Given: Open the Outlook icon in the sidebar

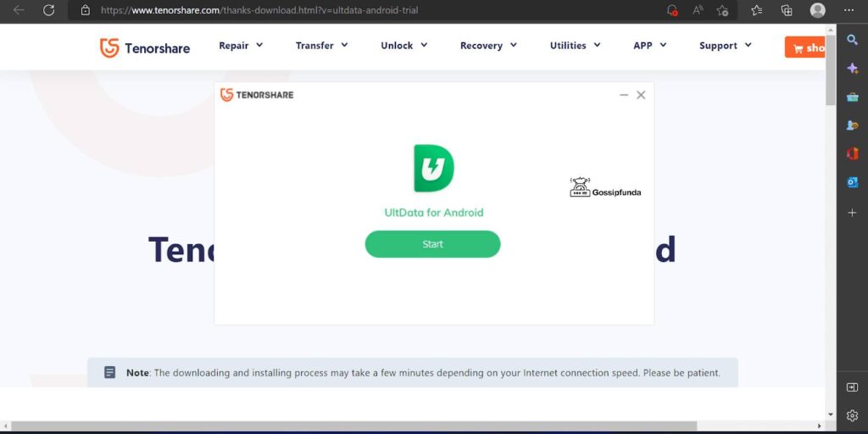Looking at the screenshot, I should pos(853,182).
